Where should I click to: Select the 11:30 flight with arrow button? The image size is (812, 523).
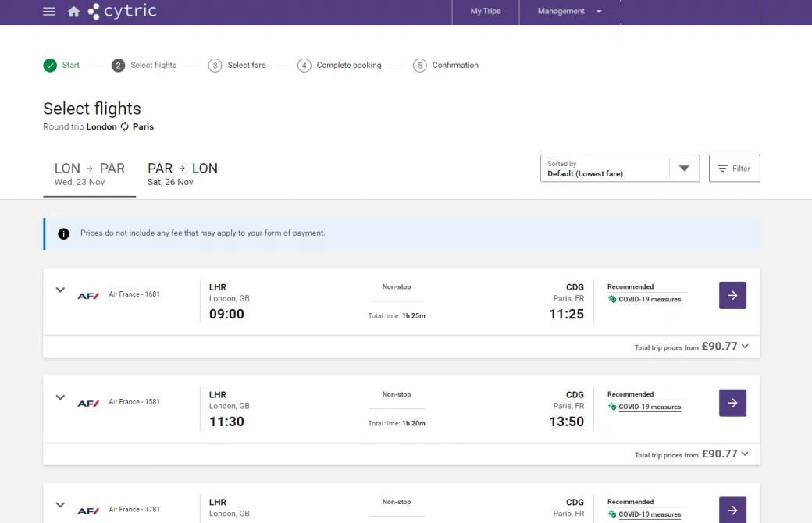tap(732, 403)
